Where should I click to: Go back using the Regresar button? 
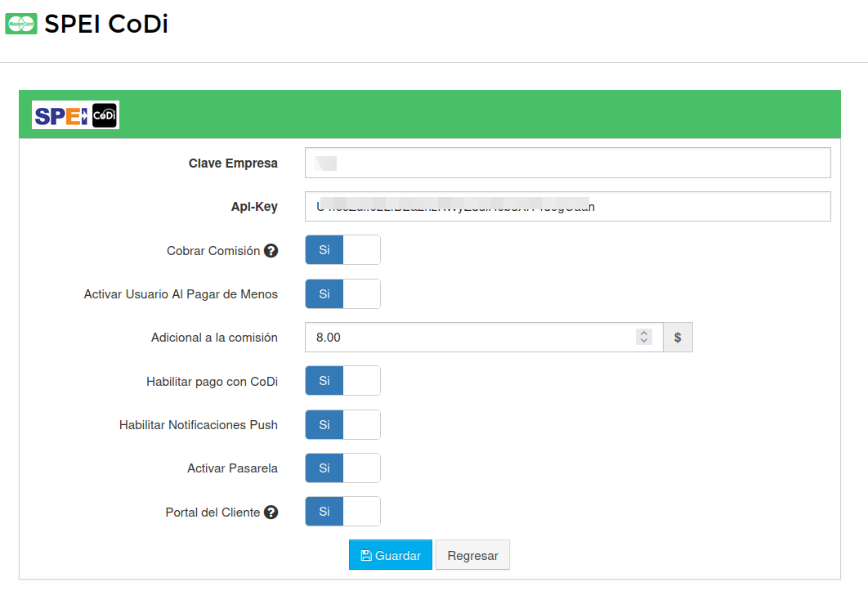[472, 555]
